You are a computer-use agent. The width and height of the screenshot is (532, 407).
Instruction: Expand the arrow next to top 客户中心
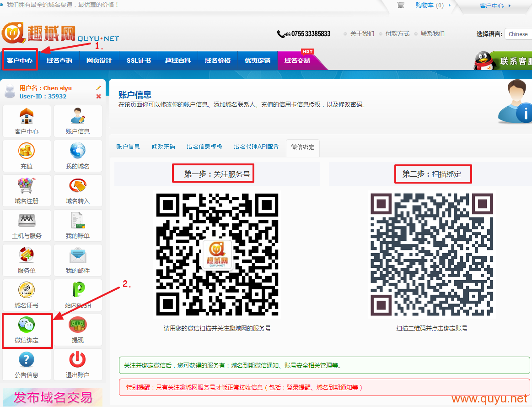tap(509, 5)
